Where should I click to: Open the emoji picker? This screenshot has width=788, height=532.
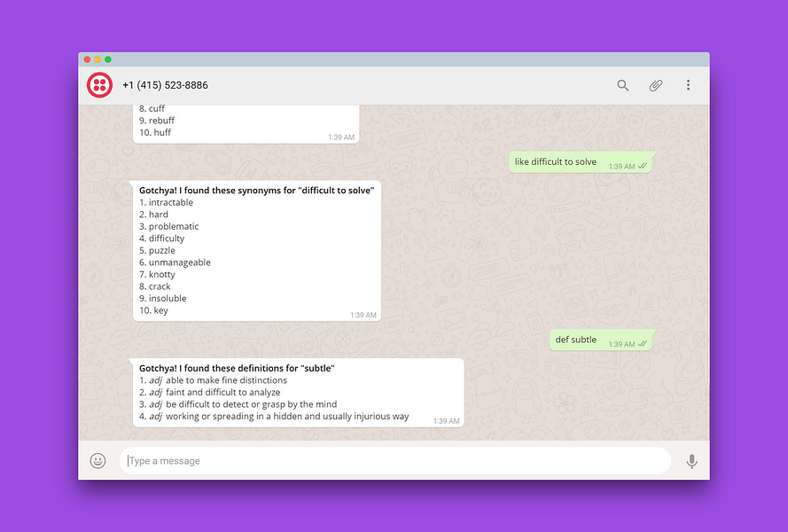click(x=98, y=460)
